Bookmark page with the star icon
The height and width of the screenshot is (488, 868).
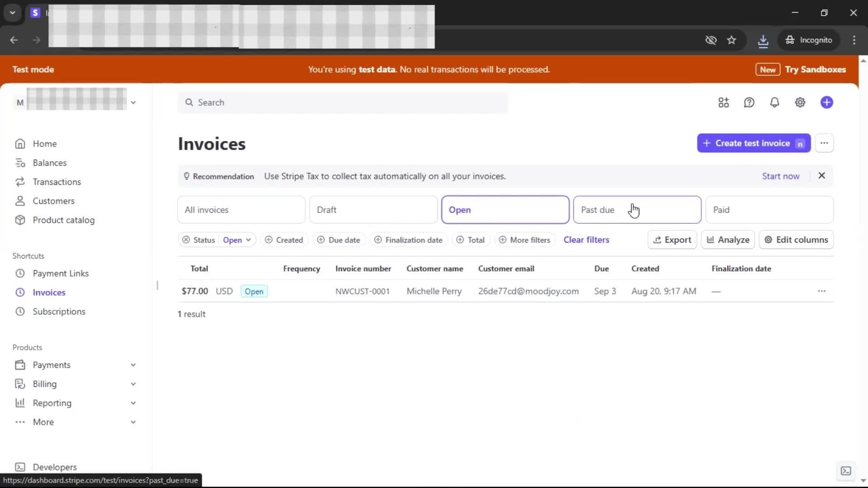[731, 40]
